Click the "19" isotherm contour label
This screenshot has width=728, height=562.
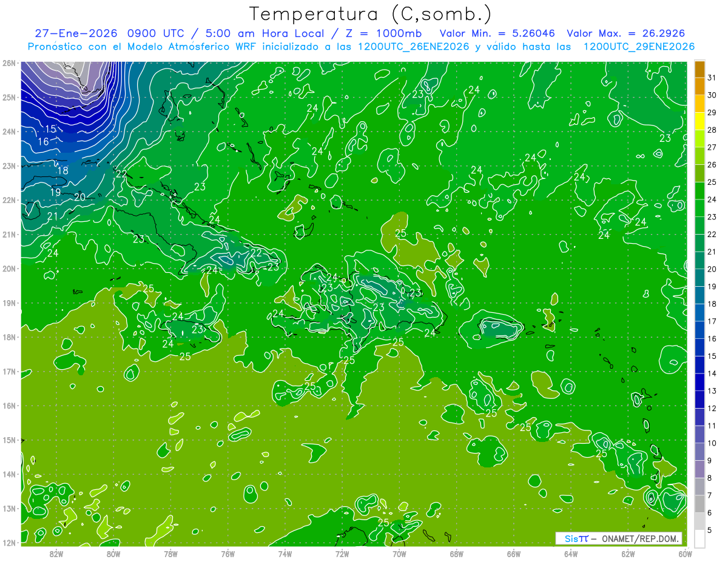pos(56,192)
